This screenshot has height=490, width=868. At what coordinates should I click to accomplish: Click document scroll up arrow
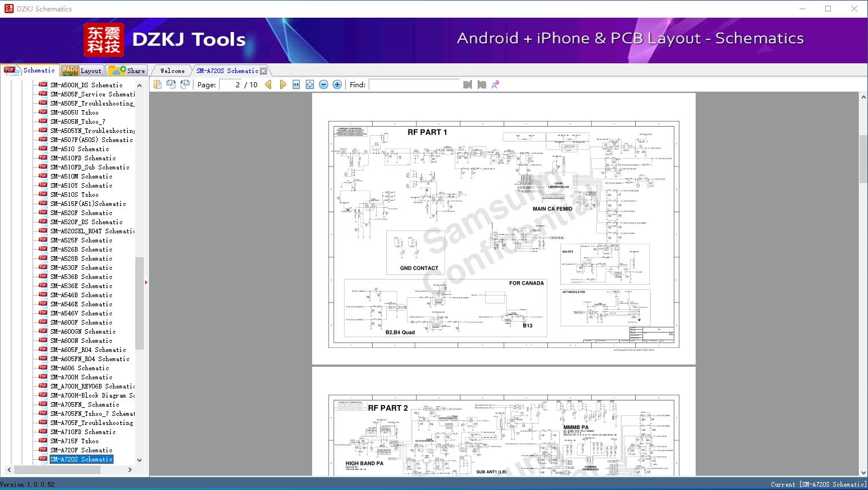[863, 98]
